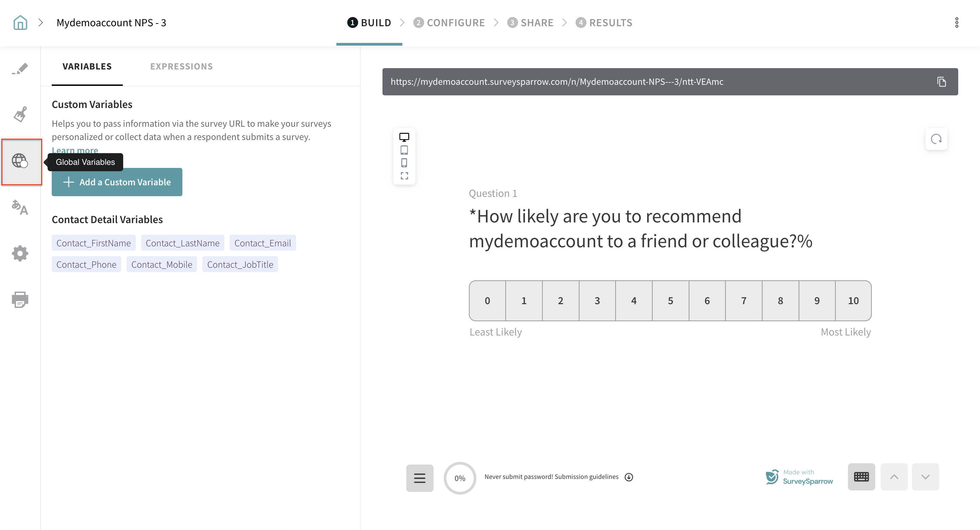The image size is (980, 530).
Task: Open the Global Variables sidebar icon
Action: click(x=20, y=161)
